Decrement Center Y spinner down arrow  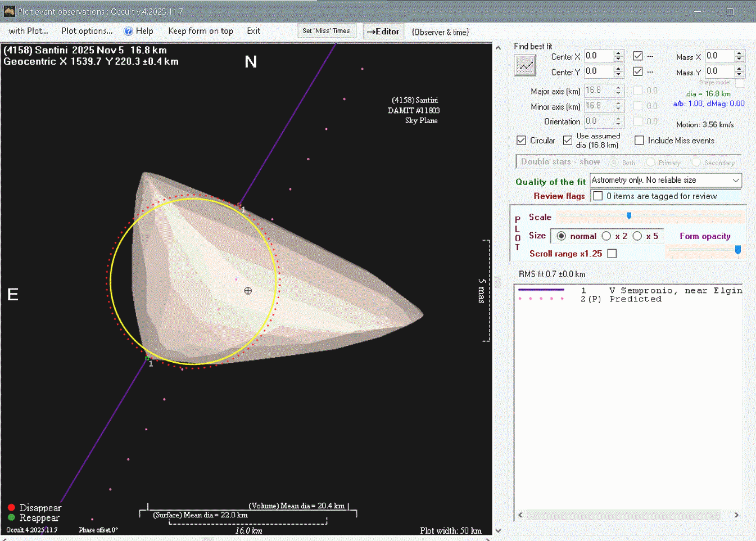tap(618, 75)
